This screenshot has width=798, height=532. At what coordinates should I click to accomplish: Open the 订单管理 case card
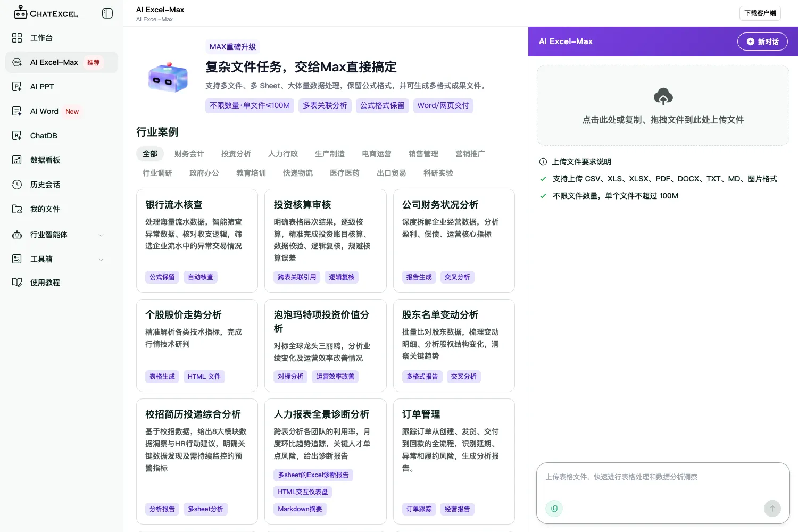click(454, 461)
